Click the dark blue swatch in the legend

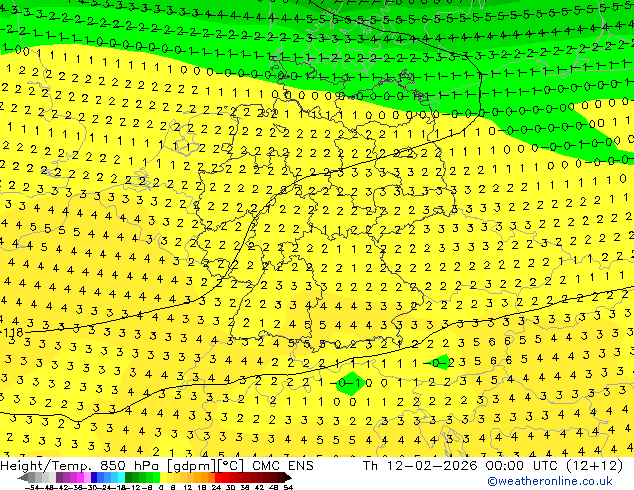pos(94,477)
